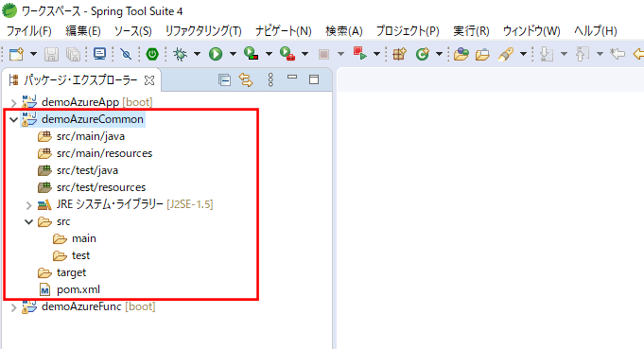Select the パッケージ・エクスプローラー tab
This screenshot has height=349, width=644.
click(80, 80)
